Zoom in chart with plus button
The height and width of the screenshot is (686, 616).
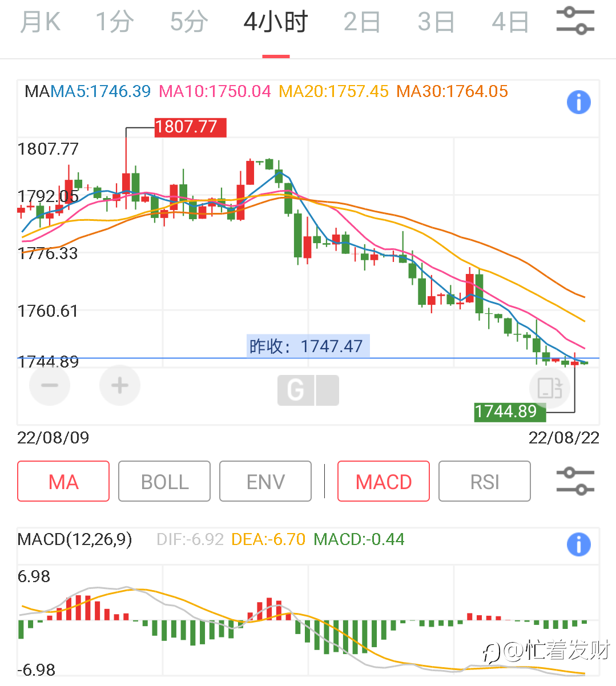[120, 385]
